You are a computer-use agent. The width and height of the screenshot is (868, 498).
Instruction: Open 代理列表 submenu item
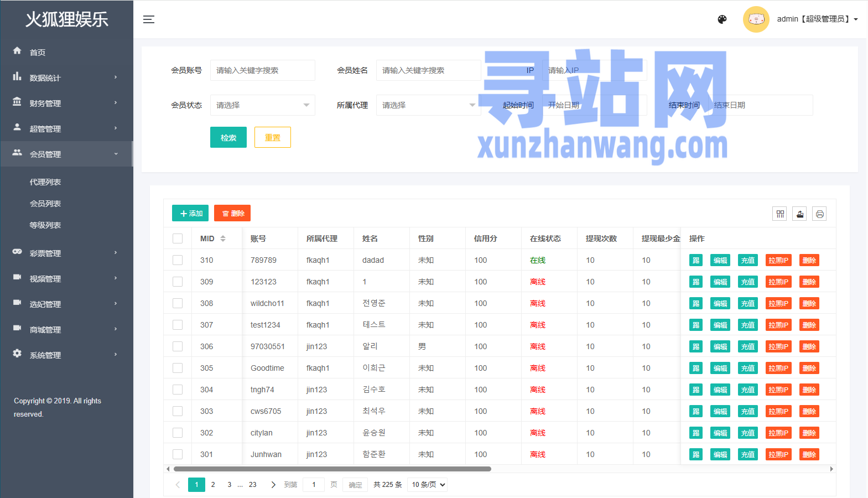(x=45, y=182)
